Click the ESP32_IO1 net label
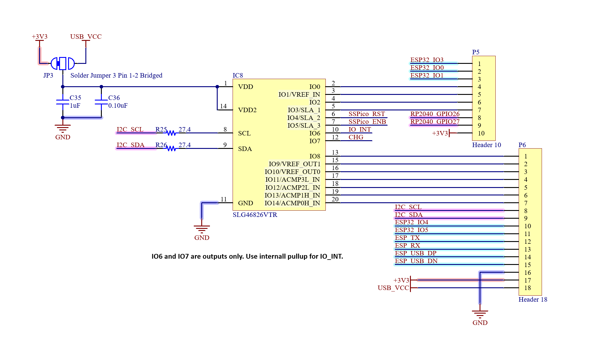596x364 pixels. (427, 75)
